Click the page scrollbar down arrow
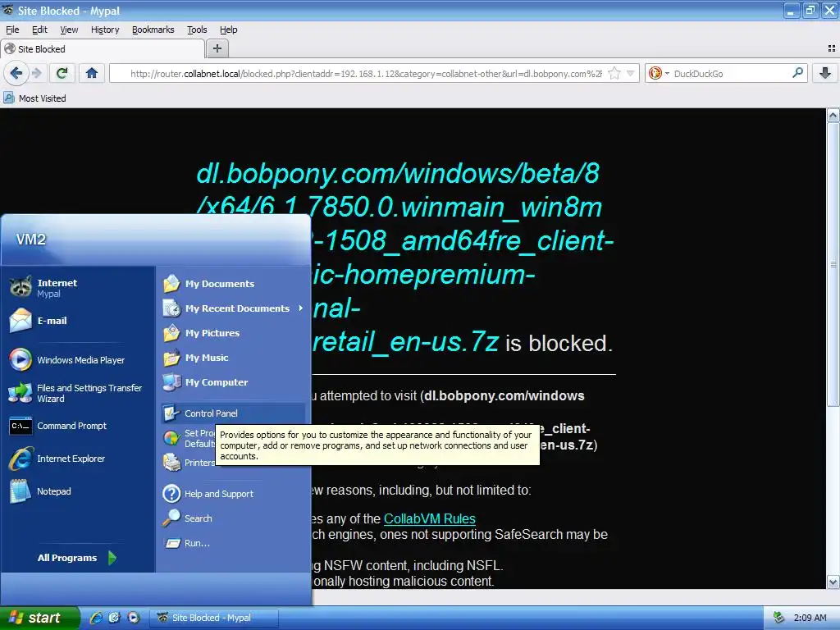 pos(833,582)
